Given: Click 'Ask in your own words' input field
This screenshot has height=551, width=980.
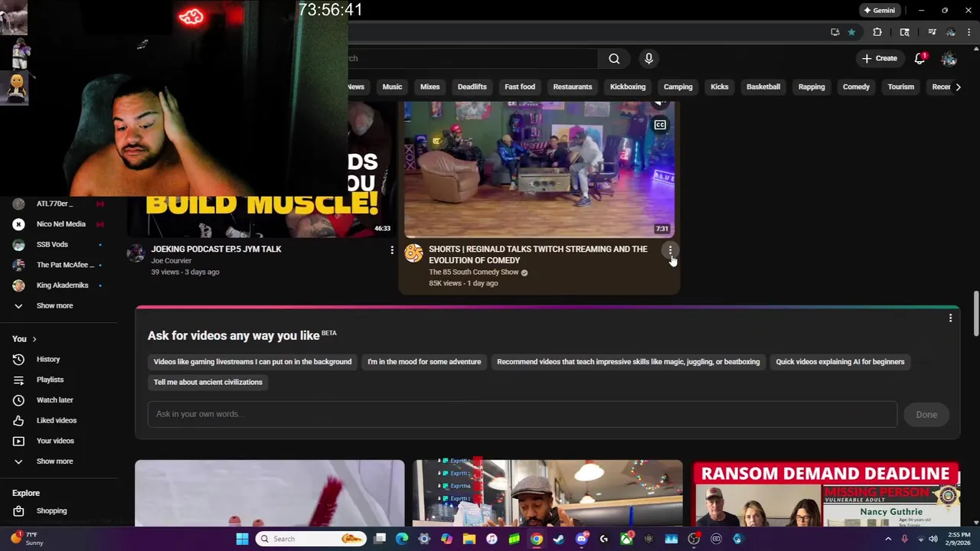Looking at the screenshot, I should pyautogui.click(x=522, y=414).
